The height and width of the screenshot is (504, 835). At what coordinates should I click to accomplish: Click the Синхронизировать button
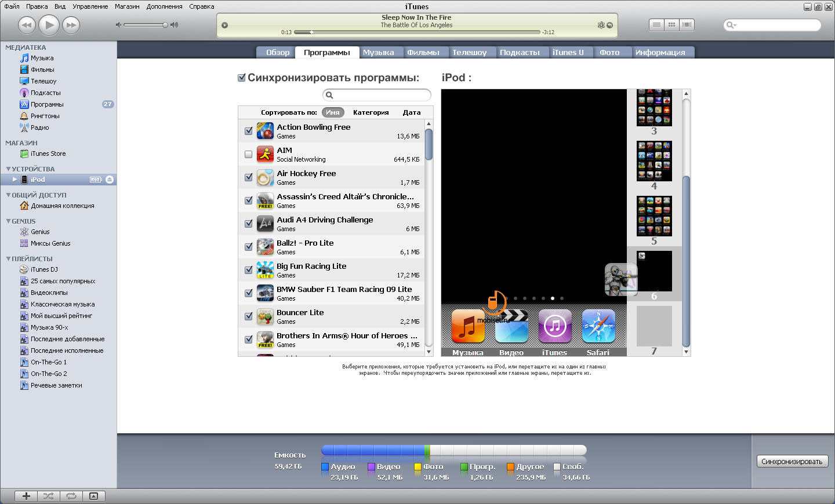[x=792, y=461]
